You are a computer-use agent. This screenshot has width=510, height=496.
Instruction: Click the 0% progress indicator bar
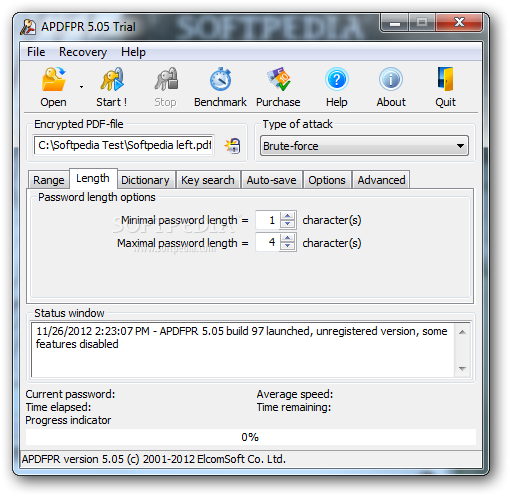coord(251,437)
